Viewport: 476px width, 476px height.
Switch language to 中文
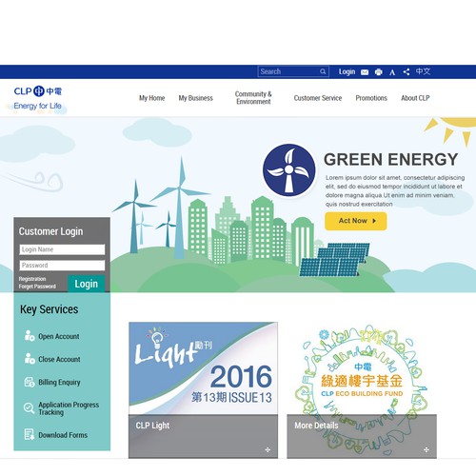click(x=423, y=71)
